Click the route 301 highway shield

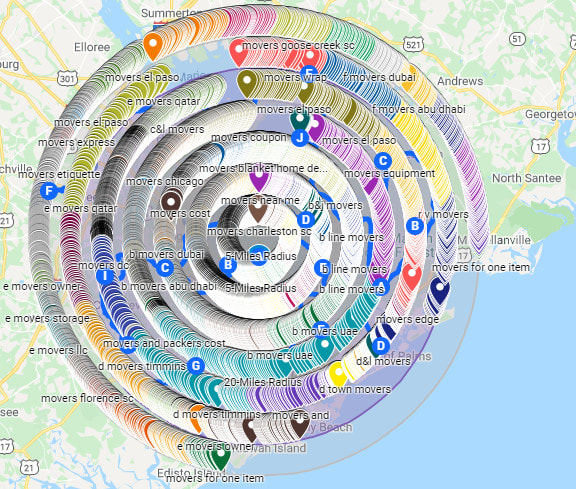(x=68, y=78)
